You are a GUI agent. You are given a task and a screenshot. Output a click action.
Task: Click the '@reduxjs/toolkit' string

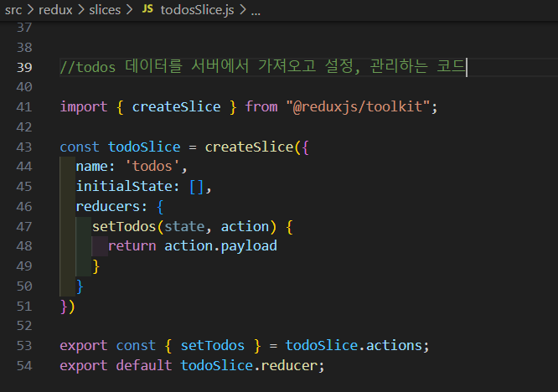[357, 106]
